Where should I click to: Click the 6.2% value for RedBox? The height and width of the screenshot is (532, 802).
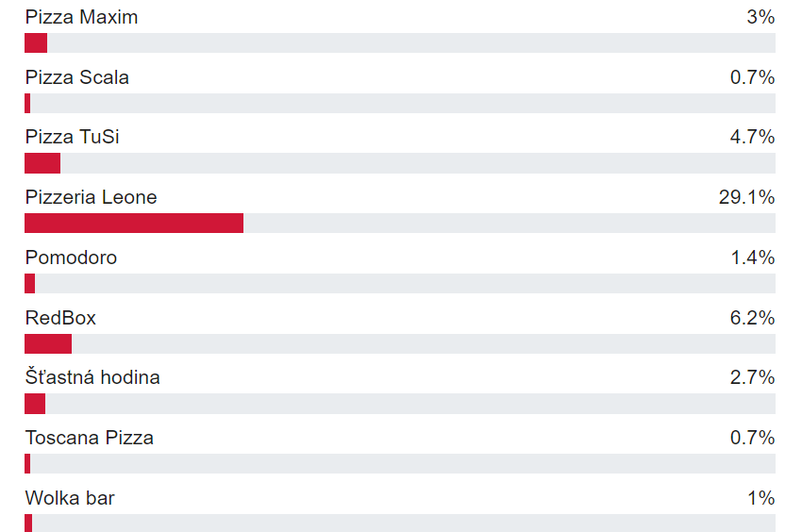[752, 318]
